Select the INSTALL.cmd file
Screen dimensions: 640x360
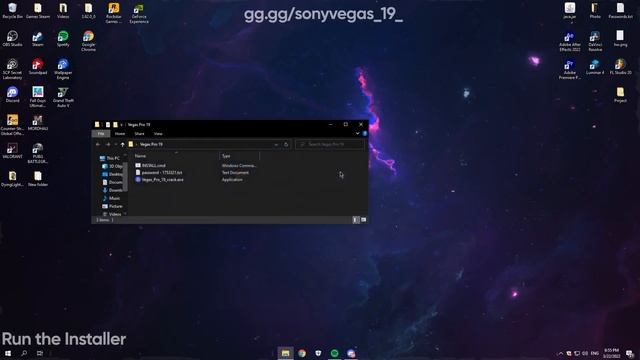pos(150,166)
